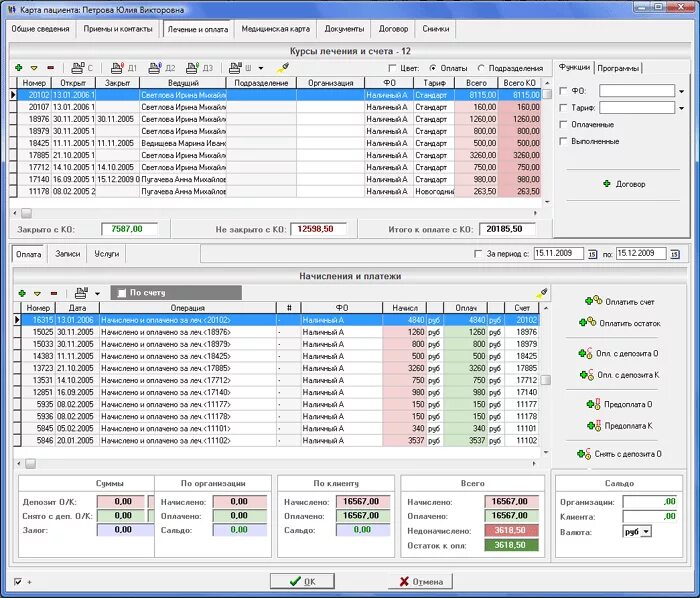Switch to the Услуги sub-tab
This screenshot has width=700, height=598.
pos(107,253)
